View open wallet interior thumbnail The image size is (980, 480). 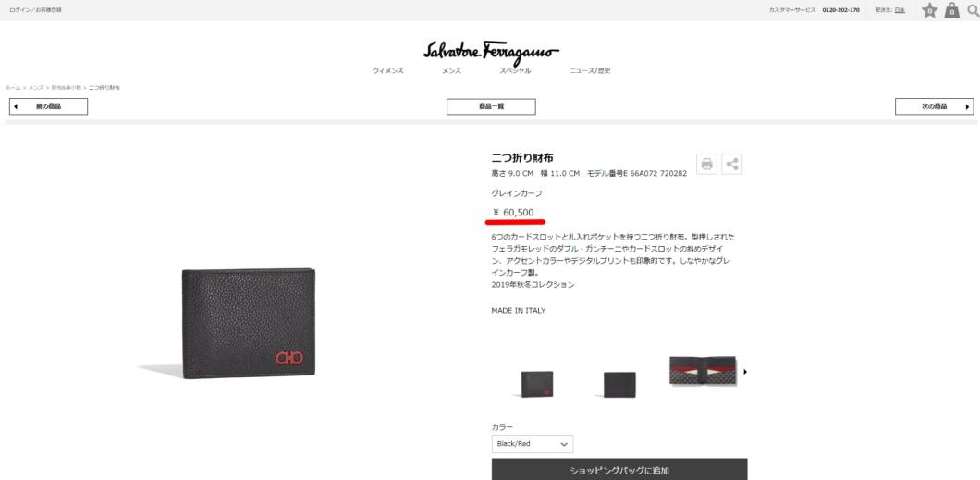click(704, 371)
